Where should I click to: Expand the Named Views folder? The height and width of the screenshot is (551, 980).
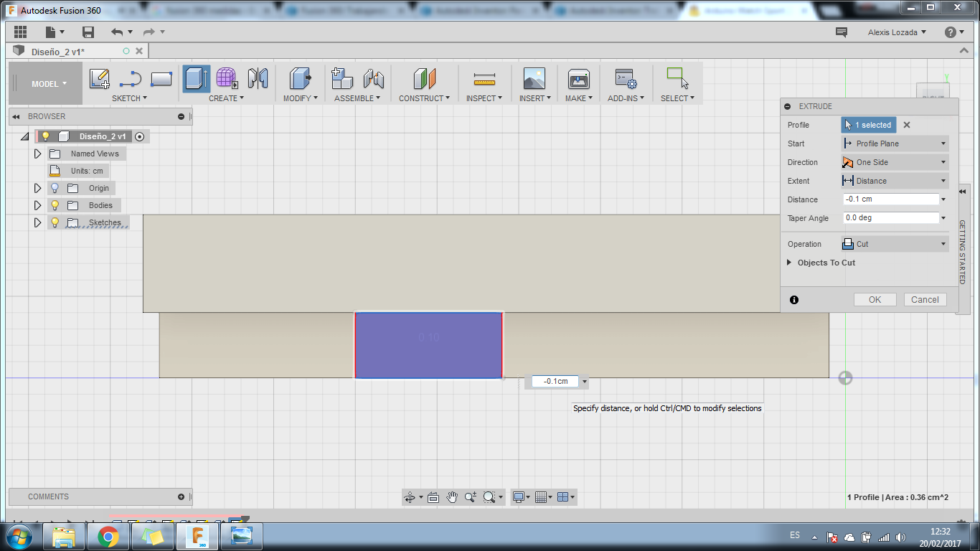tap(38, 154)
